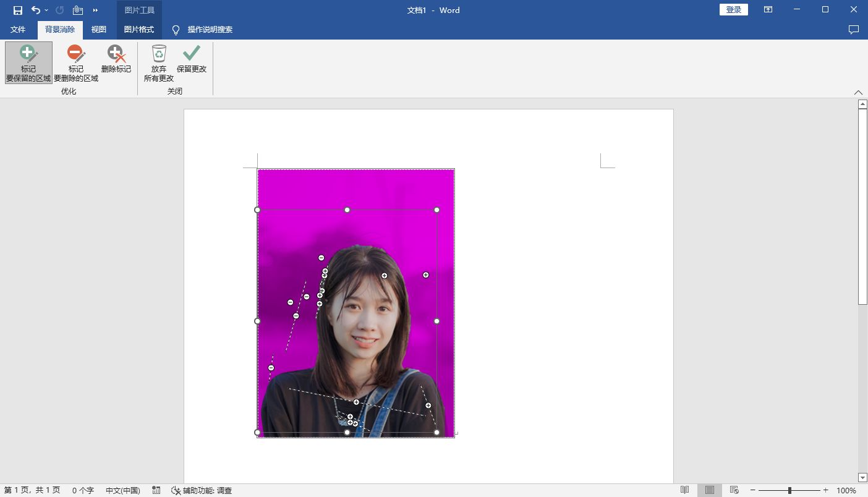Open the undo history dropdown arrow
Viewport: 868px width, 497px height.
point(46,10)
